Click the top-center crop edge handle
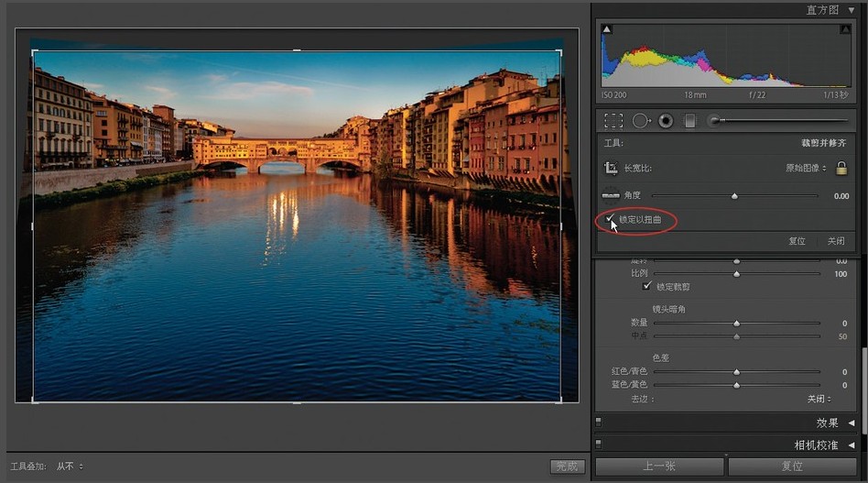This screenshot has width=868, height=483. pyautogui.click(x=297, y=50)
